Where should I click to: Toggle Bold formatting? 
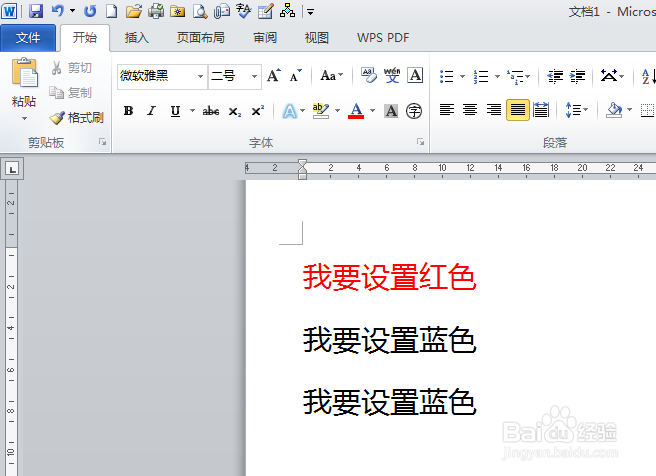pyautogui.click(x=128, y=111)
